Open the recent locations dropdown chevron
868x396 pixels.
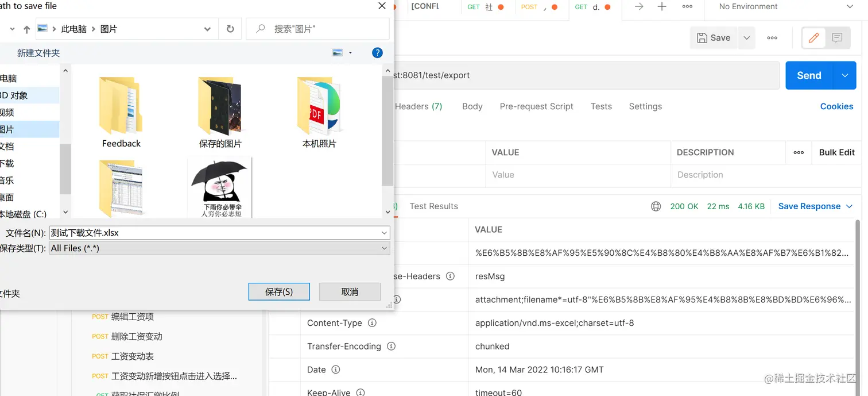12,29
